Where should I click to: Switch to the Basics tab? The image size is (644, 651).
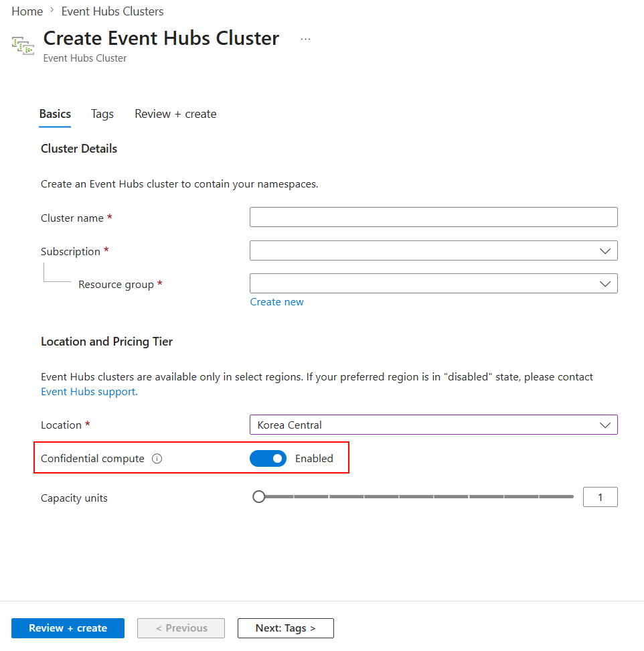point(55,114)
